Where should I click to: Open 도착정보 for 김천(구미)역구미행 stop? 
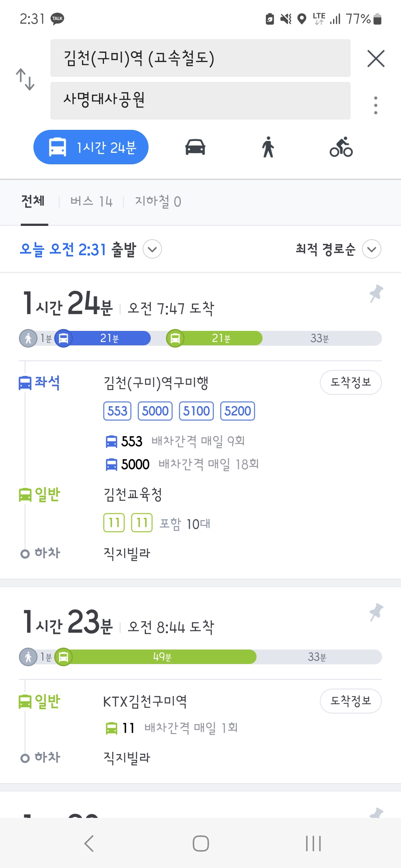[x=351, y=382]
